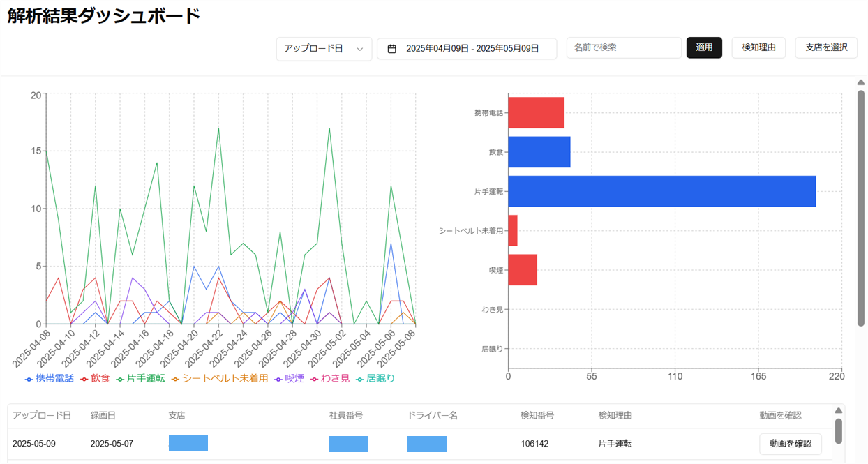
Task: Toggle 携帯電話 legend marker in line chart
Action: click(x=29, y=379)
